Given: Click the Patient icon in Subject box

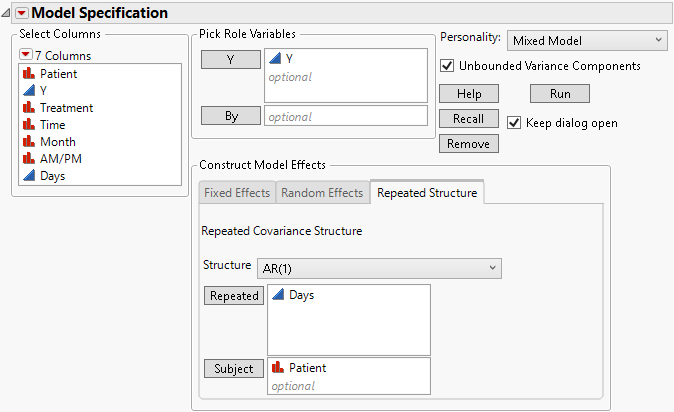Looking at the screenshot, I should click(x=278, y=368).
